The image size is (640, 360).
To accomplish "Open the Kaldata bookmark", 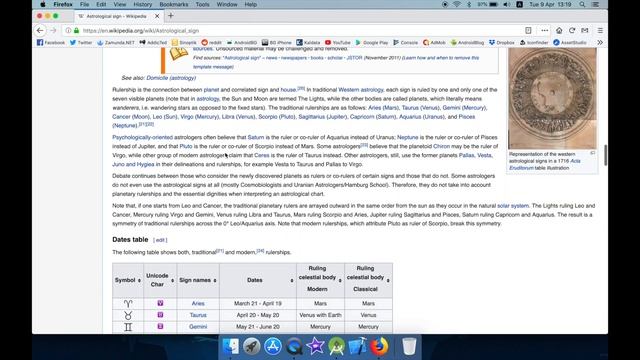I will click(x=308, y=42).
